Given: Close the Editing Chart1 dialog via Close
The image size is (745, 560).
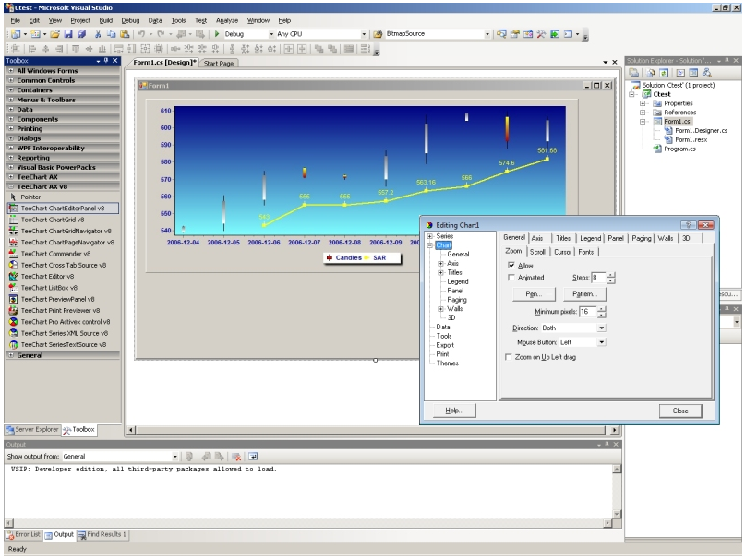Looking at the screenshot, I should (679, 411).
